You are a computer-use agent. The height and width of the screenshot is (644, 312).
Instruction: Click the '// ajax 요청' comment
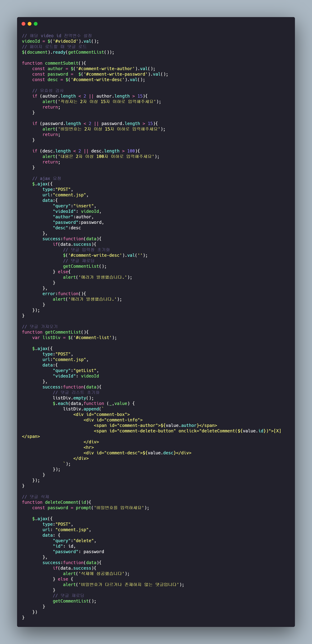pyautogui.click(x=46, y=178)
